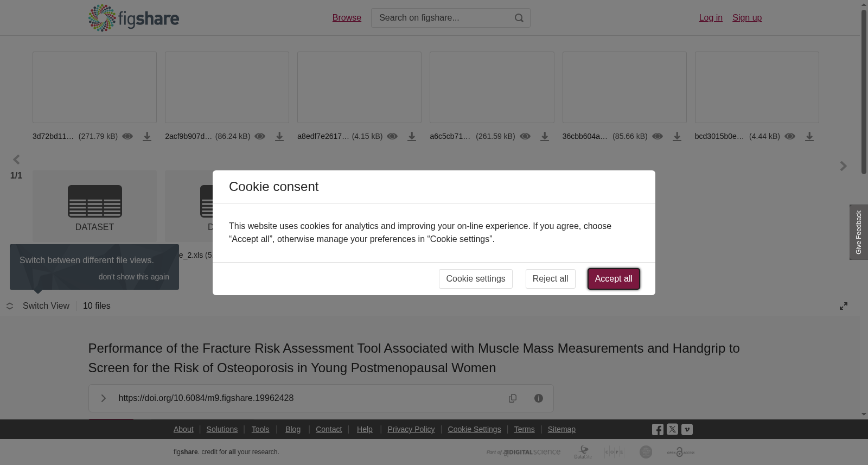Enter fullscreen file viewer

click(844, 306)
